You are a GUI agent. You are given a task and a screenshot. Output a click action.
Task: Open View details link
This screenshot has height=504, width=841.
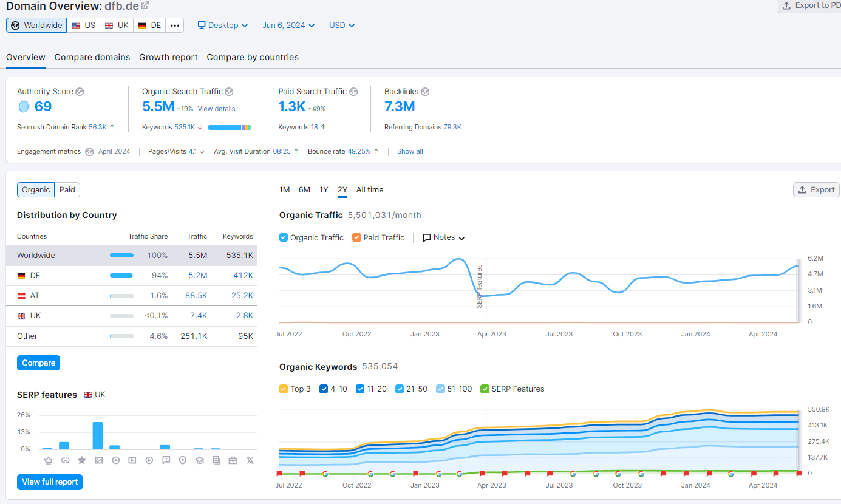point(216,109)
